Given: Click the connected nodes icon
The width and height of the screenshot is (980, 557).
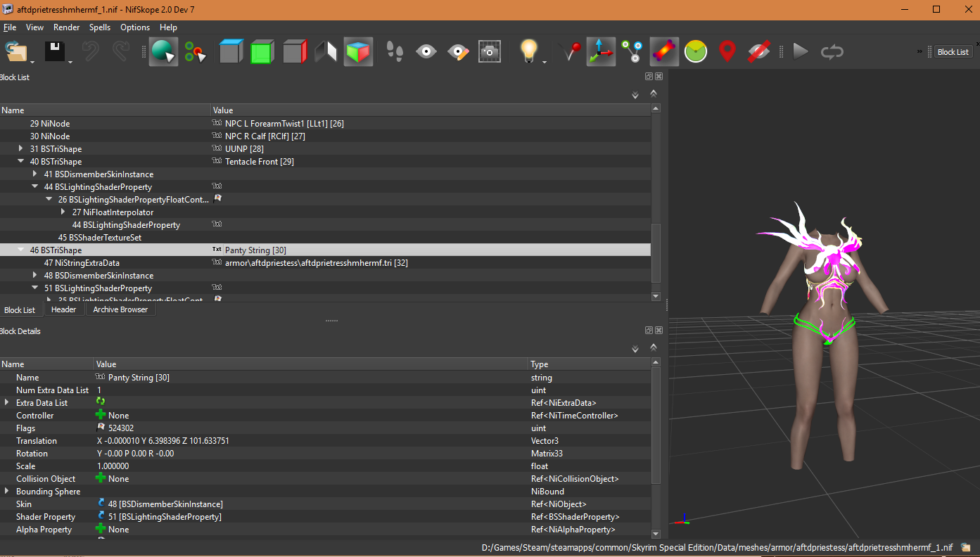Looking at the screenshot, I should coord(632,51).
